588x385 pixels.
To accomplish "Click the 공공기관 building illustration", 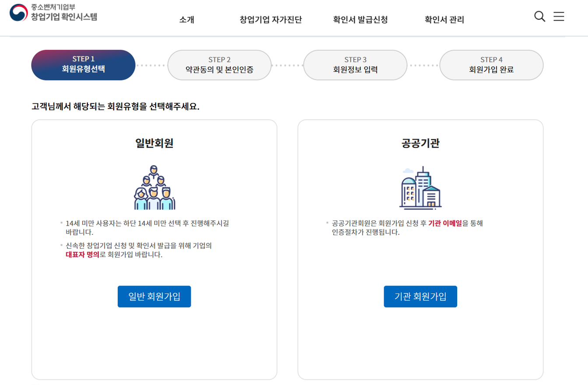I will [420, 188].
